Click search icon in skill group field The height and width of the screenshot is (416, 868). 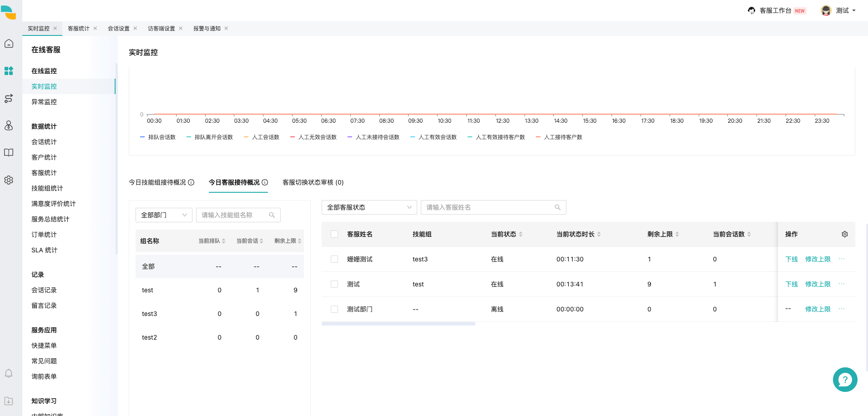click(272, 215)
